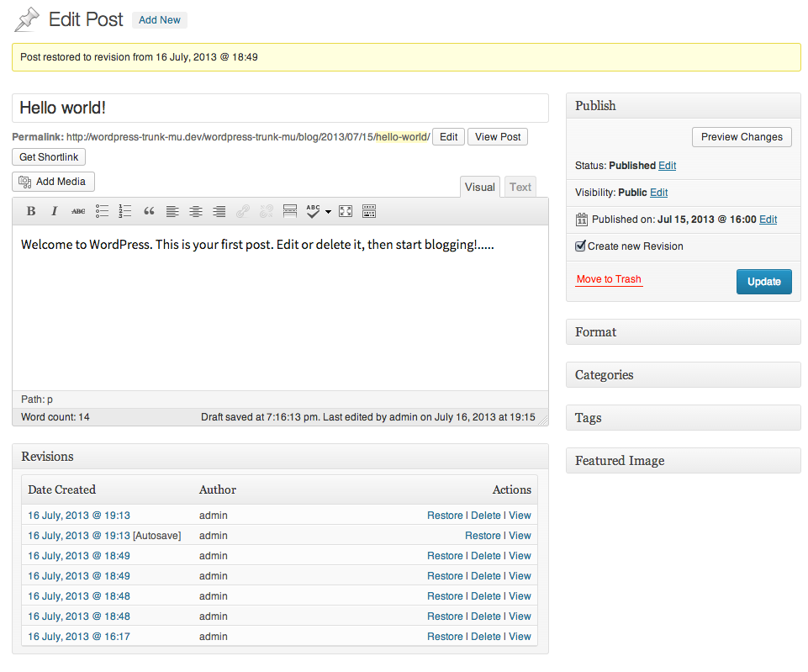Align text left
Image resolution: width=808 pixels, height=672 pixels.
coord(172,211)
